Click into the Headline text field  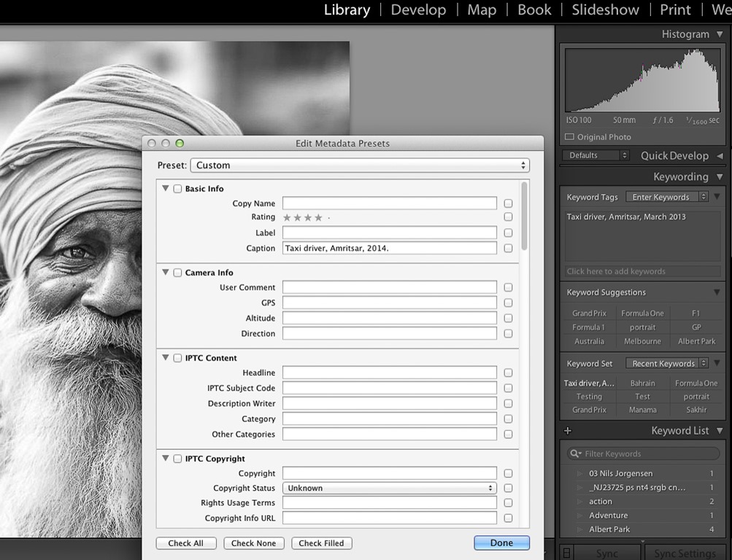[x=390, y=373]
